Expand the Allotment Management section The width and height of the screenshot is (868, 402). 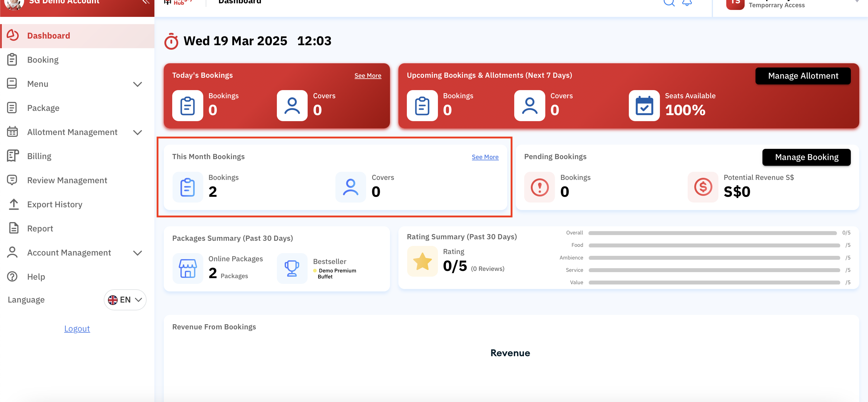(138, 132)
